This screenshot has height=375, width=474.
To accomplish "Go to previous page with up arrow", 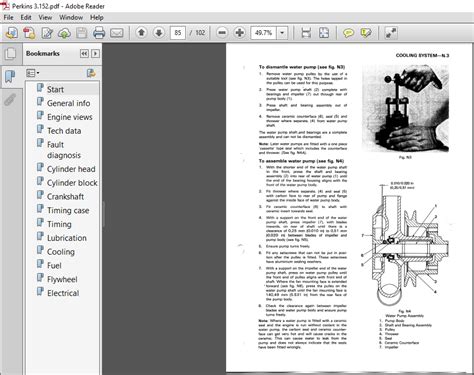I will pyautogui.click(x=141, y=33).
